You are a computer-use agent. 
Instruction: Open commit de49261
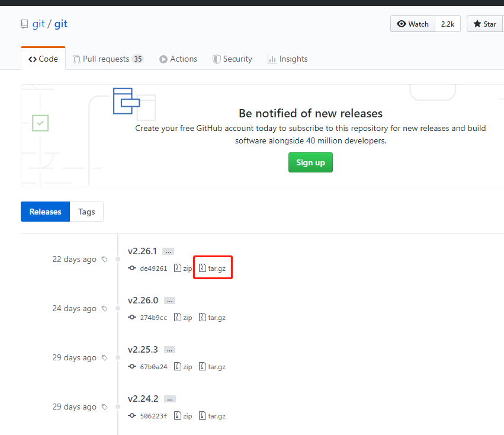(153, 268)
